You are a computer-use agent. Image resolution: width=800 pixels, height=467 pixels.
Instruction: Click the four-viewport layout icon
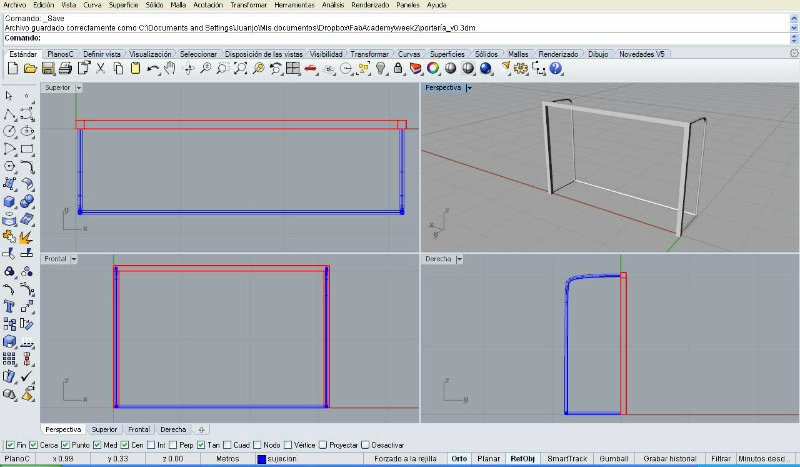coord(293,68)
